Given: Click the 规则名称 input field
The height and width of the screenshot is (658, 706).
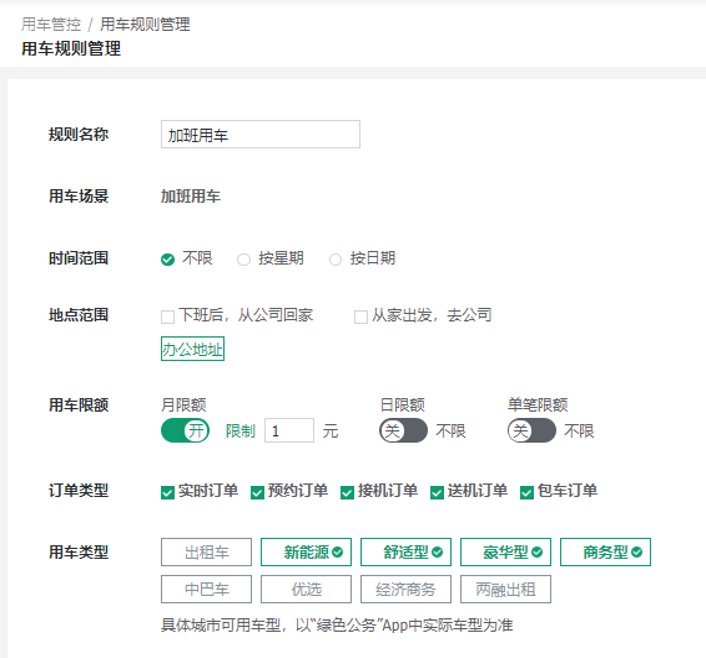Looking at the screenshot, I should 260,135.
